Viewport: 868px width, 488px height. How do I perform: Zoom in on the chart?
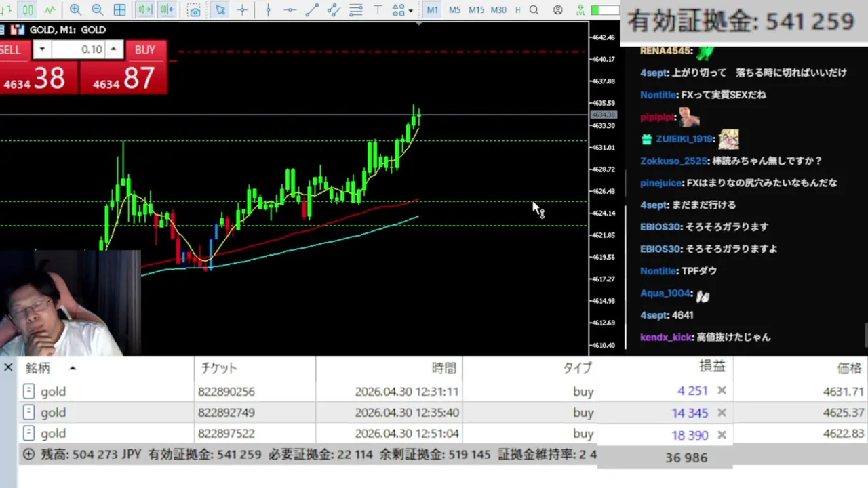[x=75, y=10]
